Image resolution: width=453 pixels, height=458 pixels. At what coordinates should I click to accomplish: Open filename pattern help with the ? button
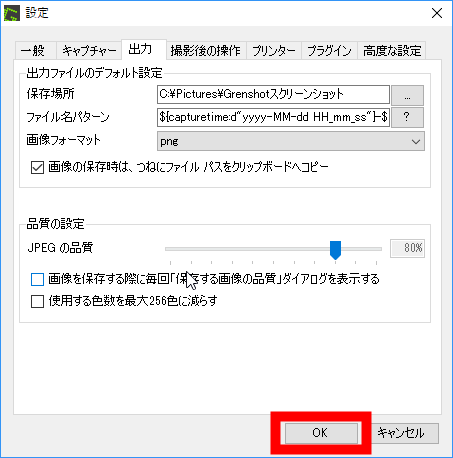point(407,117)
